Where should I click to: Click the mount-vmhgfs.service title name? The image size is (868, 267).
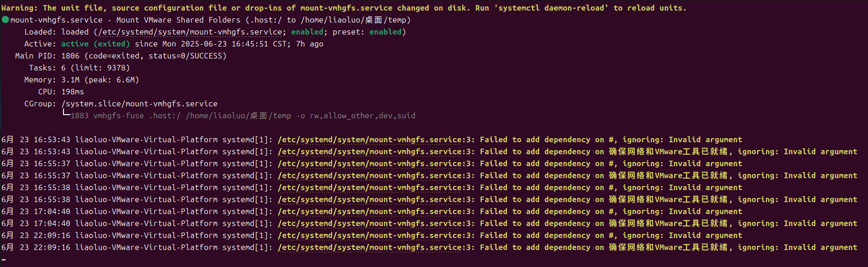point(57,20)
